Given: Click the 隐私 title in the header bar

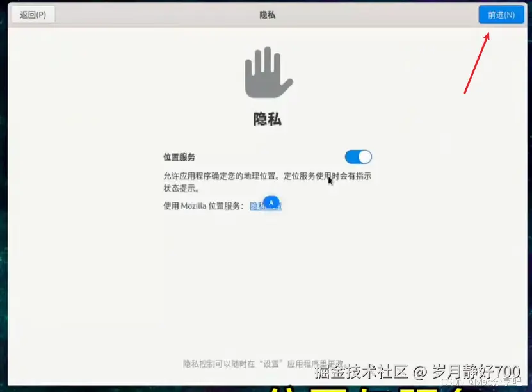Looking at the screenshot, I should pos(268,14).
